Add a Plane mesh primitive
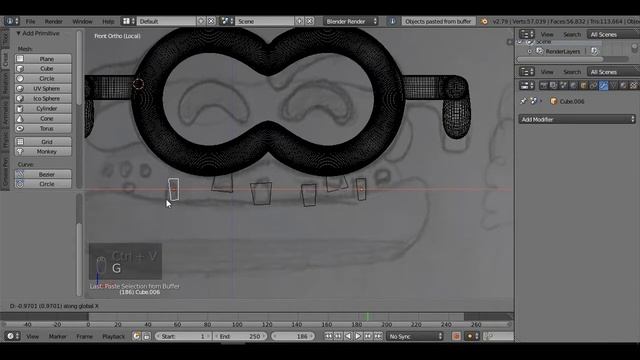 click(43, 59)
